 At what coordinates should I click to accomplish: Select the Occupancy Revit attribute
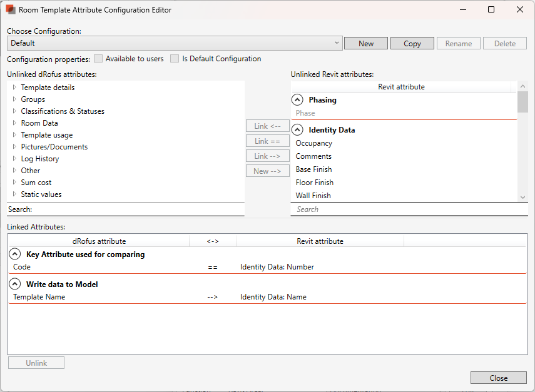pyautogui.click(x=313, y=143)
